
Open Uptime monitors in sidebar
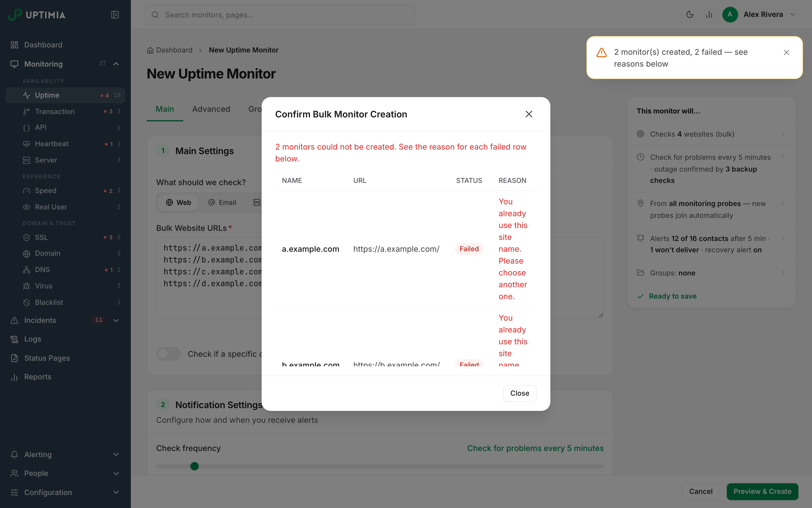pyautogui.click(x=65, y=95)
